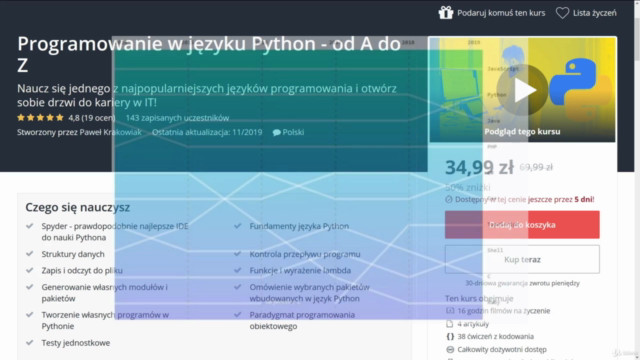This screenshot has width=640, height=360.
Task: Click the five-star rating icons
Action: tap(40, 118)
